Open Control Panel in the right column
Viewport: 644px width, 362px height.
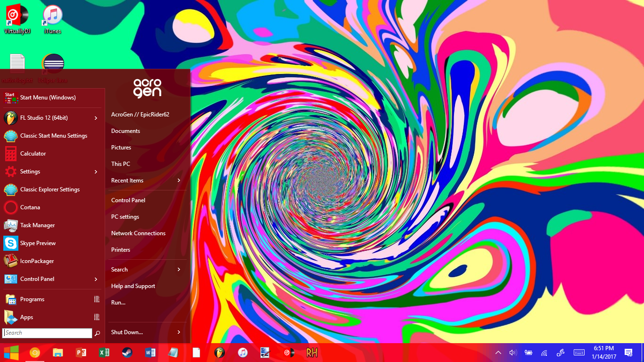[146, 200]
